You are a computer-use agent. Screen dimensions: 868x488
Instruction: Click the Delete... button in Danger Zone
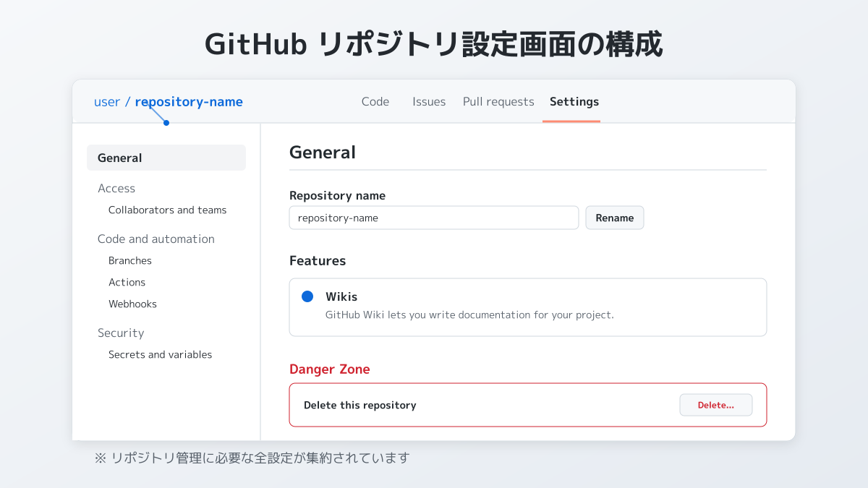[x=716, y=405]
